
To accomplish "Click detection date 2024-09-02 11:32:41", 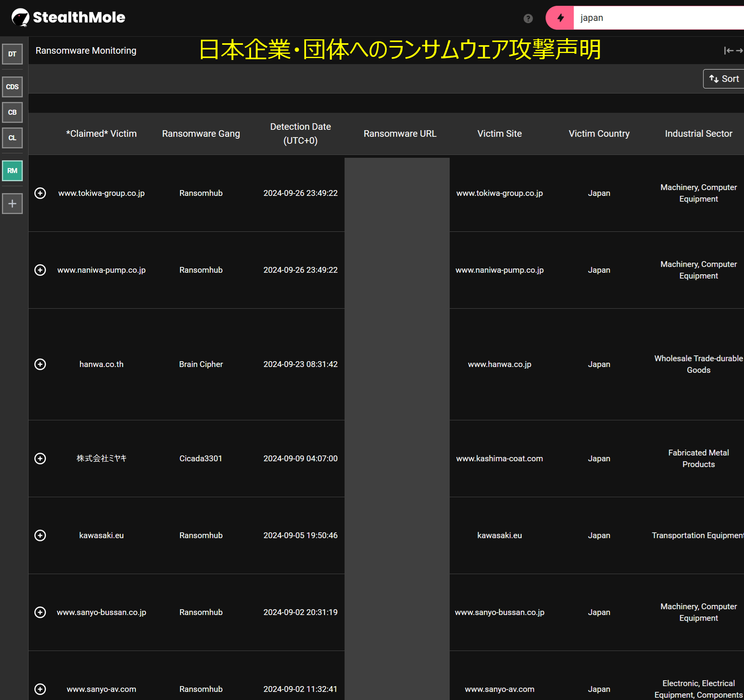I will point(301,689).
